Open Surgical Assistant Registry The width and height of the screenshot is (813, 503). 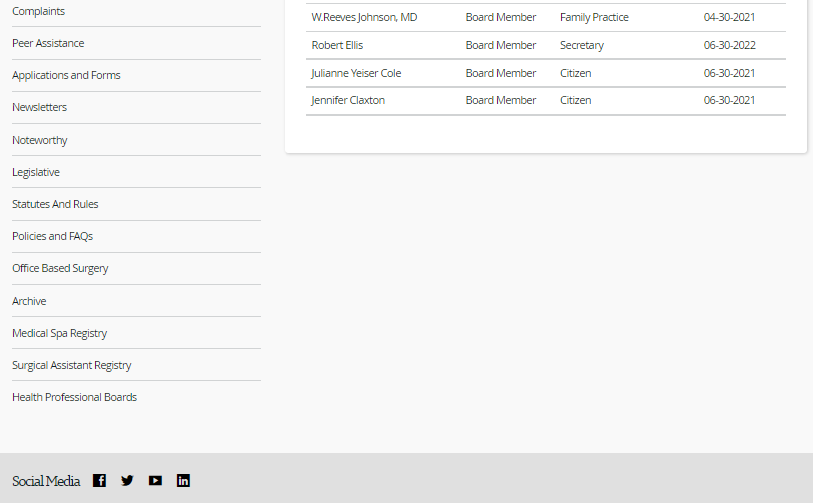point(72,366)
